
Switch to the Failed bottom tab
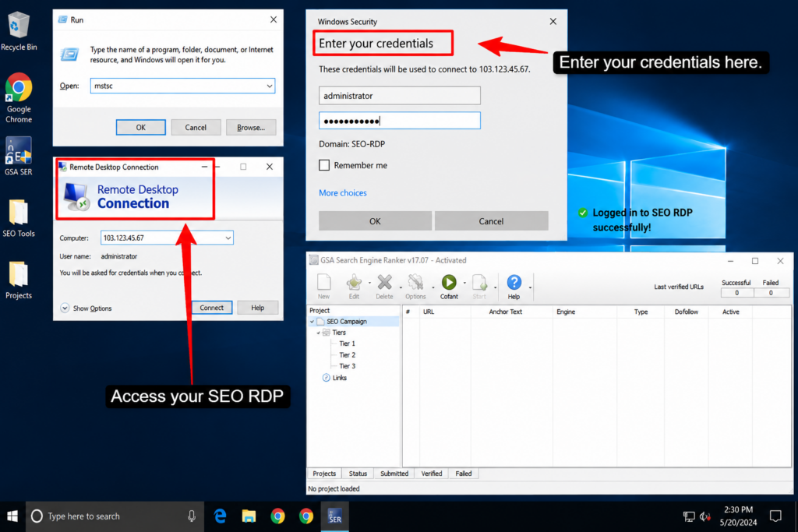click(x=463, y=474)
